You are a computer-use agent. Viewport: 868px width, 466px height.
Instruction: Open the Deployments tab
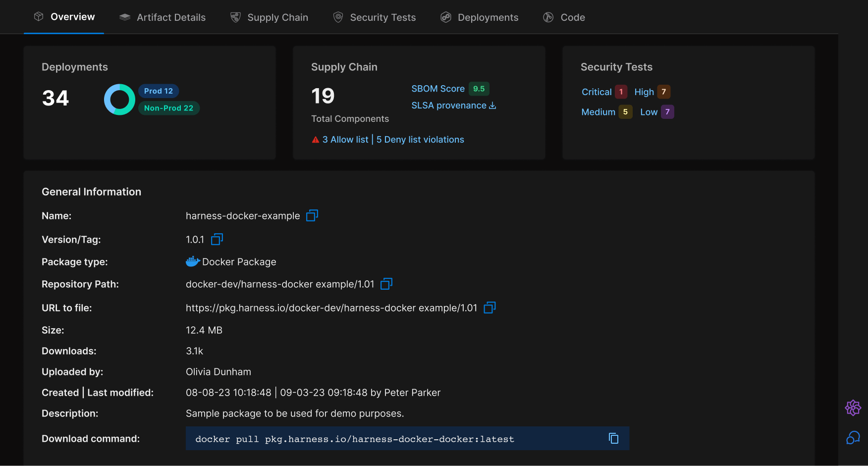click(x=479, y=17)
